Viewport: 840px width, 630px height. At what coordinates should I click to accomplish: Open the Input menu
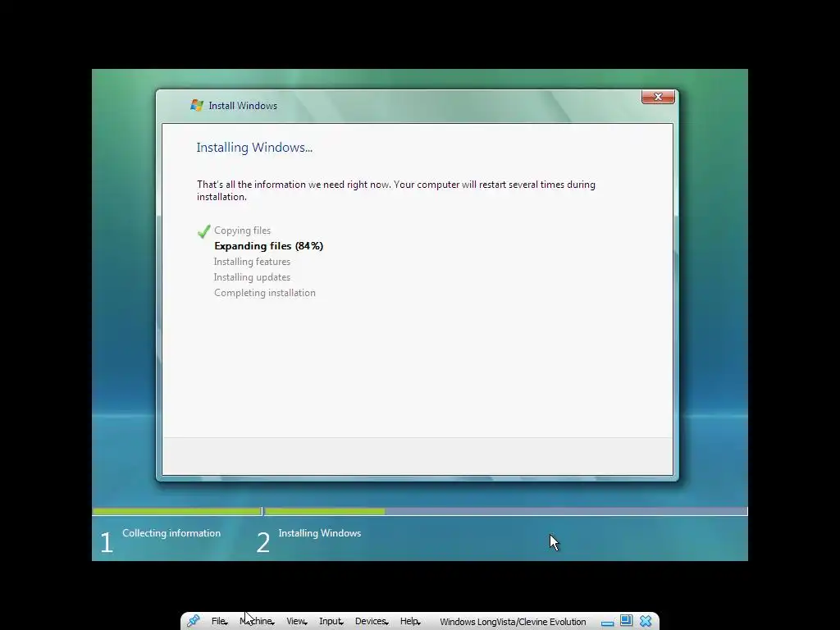pyautogui.click(x=331, y=622)
